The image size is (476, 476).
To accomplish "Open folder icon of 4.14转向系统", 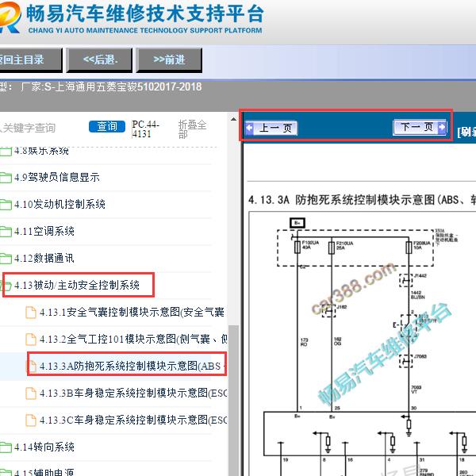I will coord(6,447).
